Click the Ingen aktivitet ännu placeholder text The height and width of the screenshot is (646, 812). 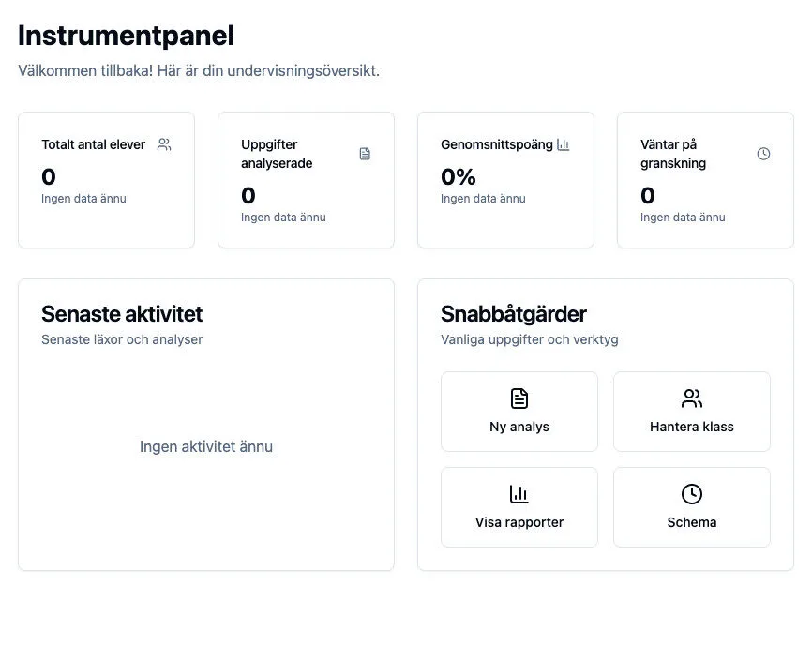click(x=206, y=447)
